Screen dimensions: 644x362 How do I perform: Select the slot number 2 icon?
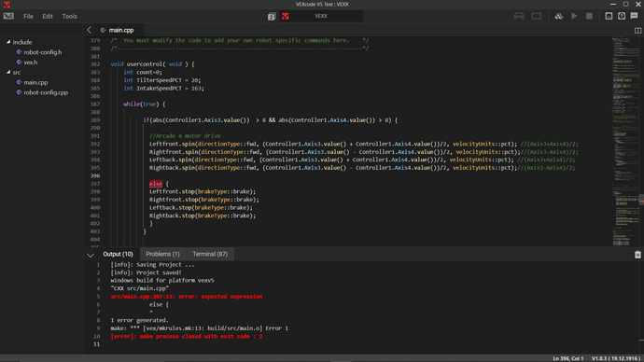(272, 17)
